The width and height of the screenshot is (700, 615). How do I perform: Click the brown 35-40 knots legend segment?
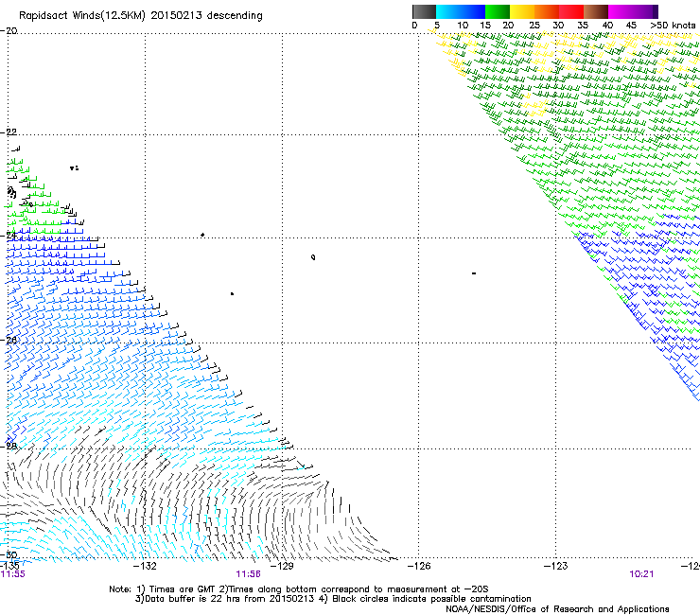click(596, 11)
